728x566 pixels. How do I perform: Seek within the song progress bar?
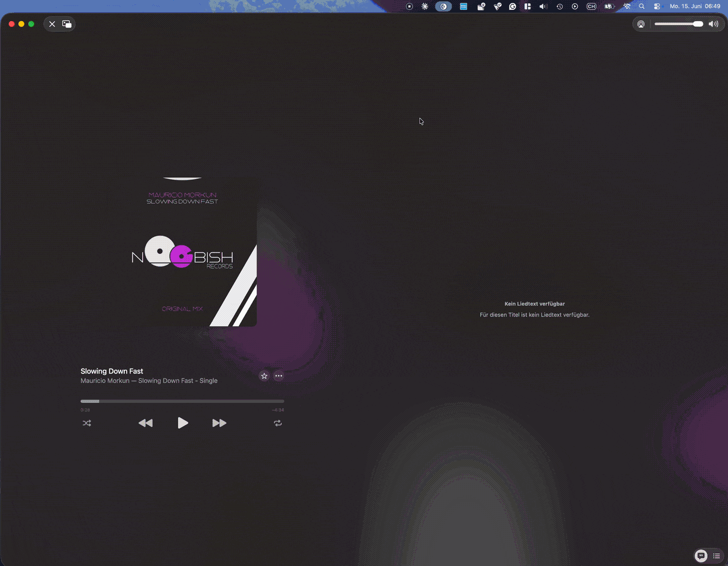point(182,401)
